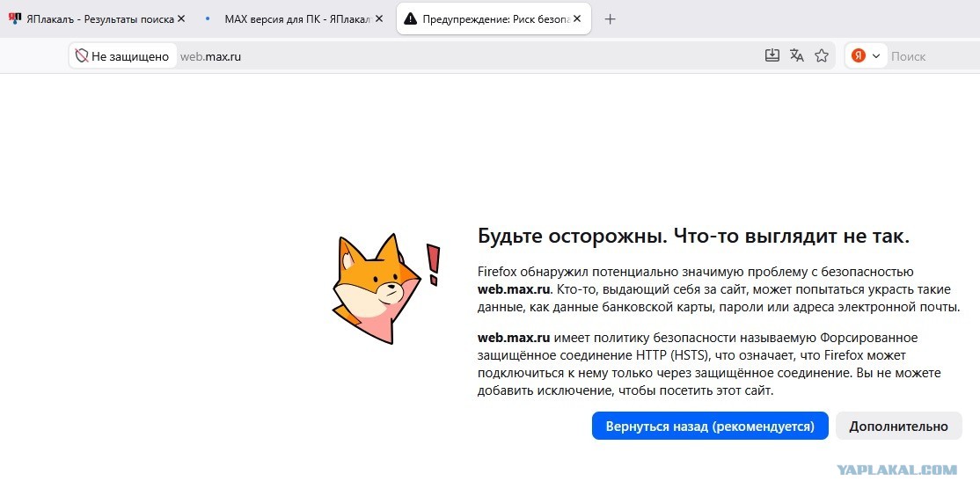Screen dimensions: 980x496
Task: Click the Yandex search engine icon
Action: [x=859, y=56]
